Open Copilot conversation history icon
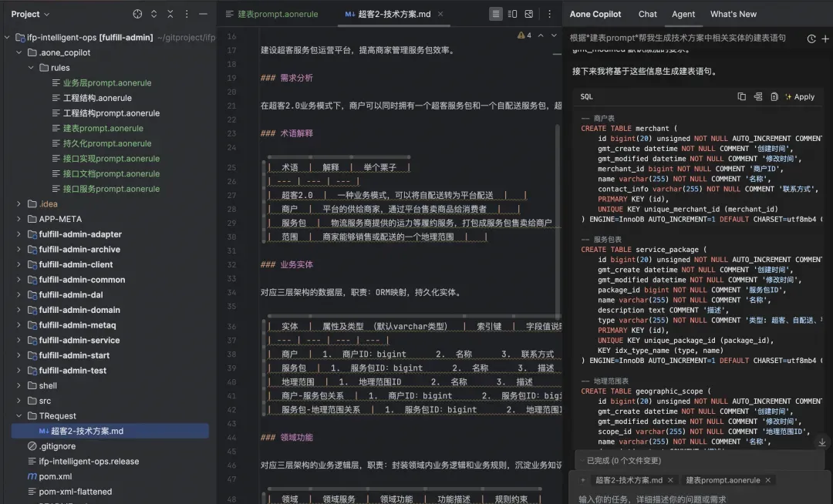 click(x=811, y=39)
